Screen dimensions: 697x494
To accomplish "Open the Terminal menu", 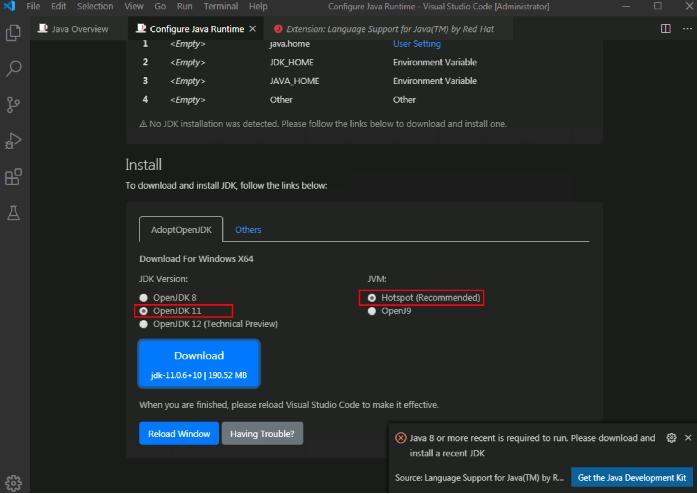I will 221,6.
